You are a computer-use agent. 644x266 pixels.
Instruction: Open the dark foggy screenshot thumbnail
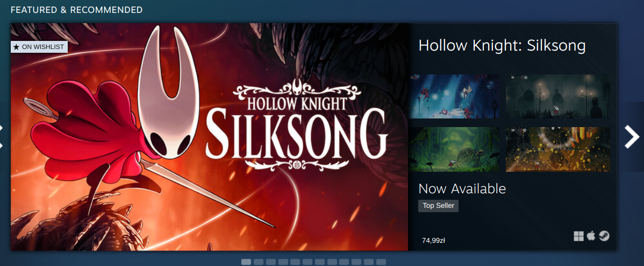coord(558,96)
